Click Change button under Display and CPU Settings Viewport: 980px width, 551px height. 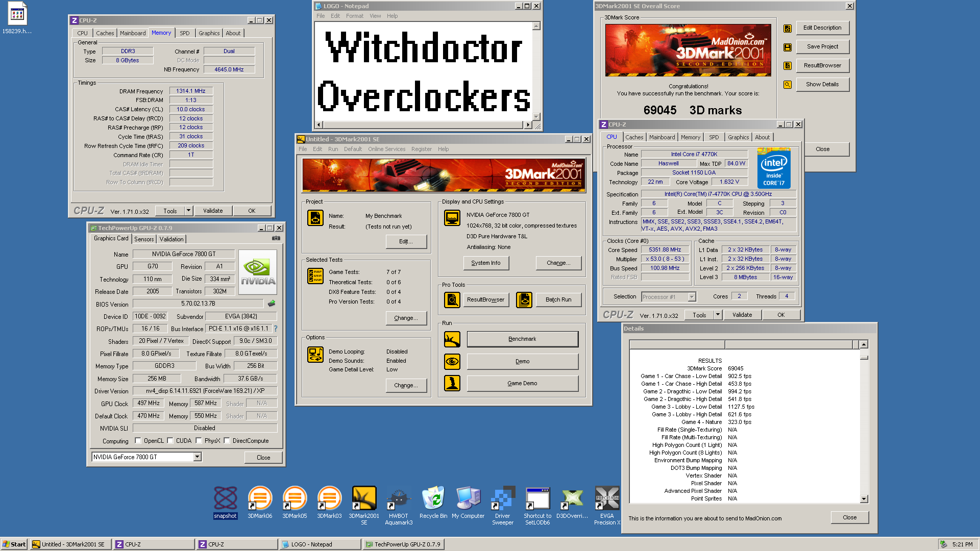click(558, 263)
